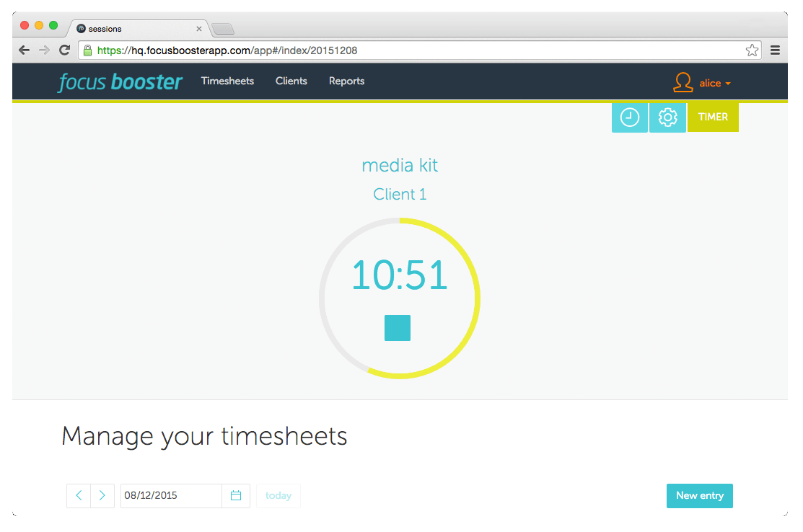Click the green padlock security icon
Screen dimensions: 803x532
click(x=87, y=50)
